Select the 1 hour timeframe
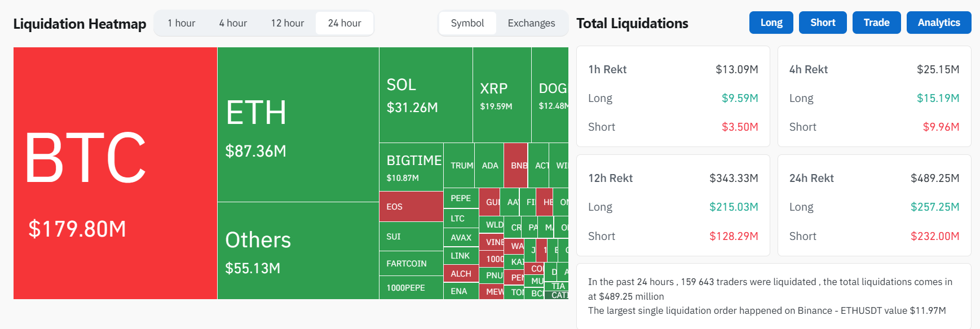 [x=182, y=23]
